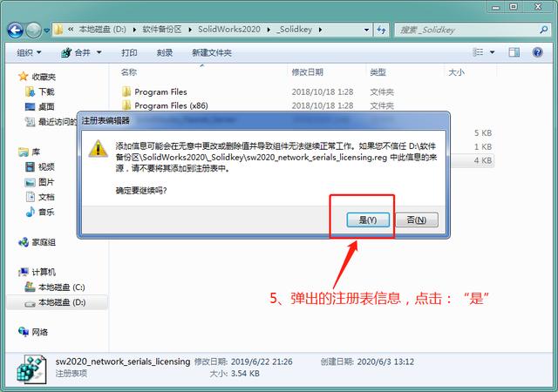Open the 音乐 library
558x392 pixels.
[x=46, y=212]
